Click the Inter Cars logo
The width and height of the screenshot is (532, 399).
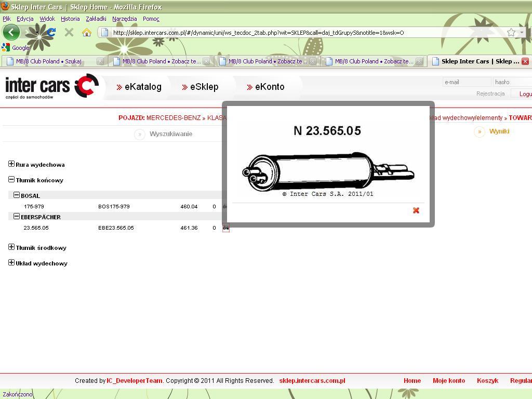pyautogui.click(x=51, y=86)
